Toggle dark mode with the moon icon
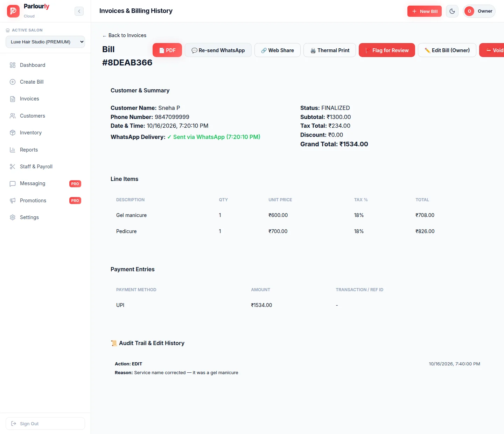 452,11
